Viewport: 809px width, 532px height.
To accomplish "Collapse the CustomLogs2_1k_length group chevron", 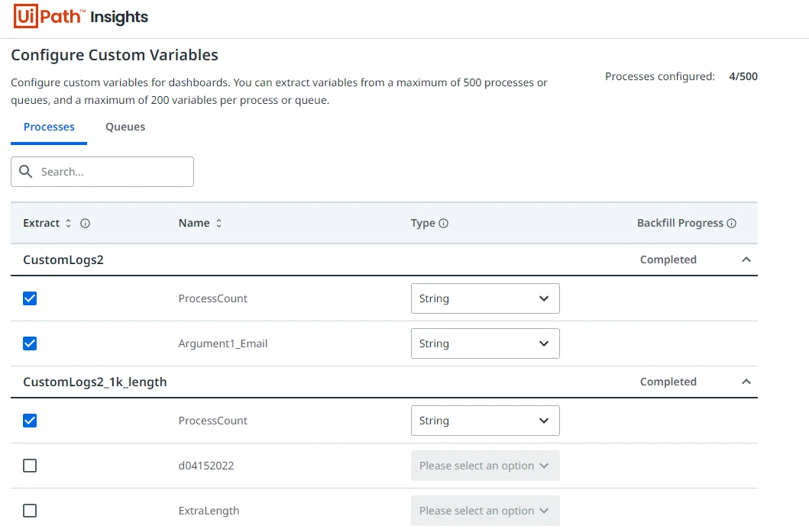I will (746, 382).
